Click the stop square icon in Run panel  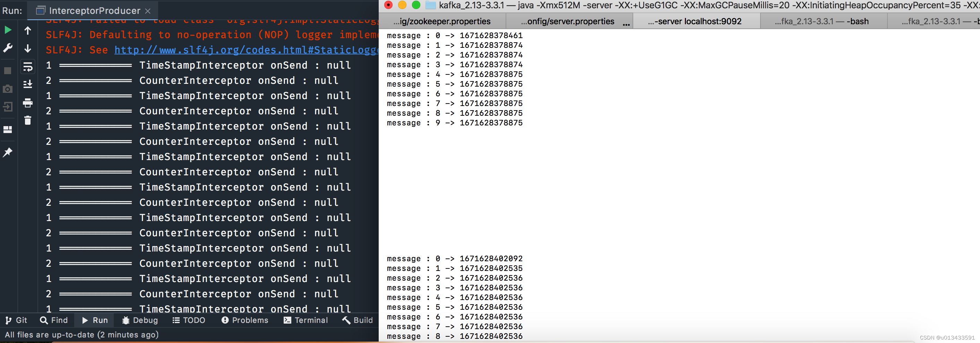click(x=8, y=71)
